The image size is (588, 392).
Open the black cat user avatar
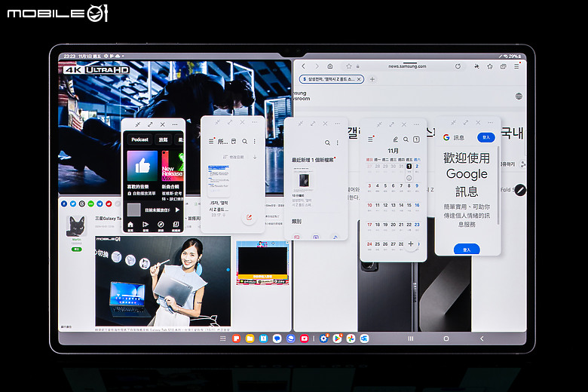76,226
